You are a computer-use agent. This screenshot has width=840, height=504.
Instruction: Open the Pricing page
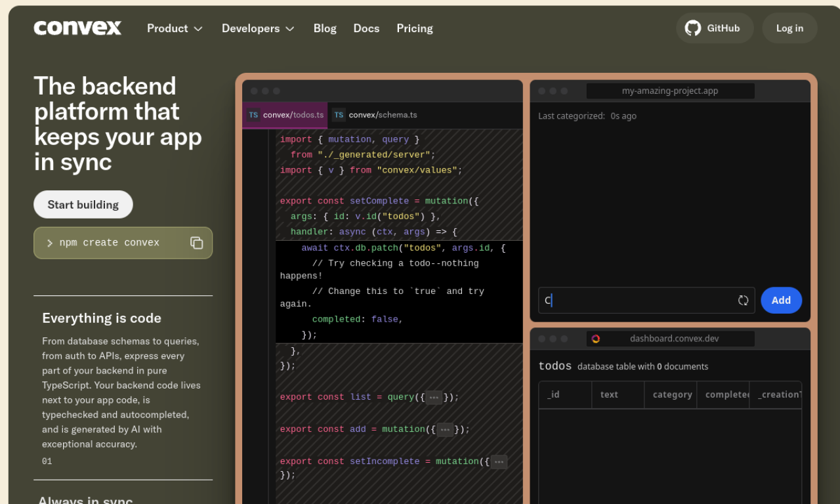tap(414, 28)
